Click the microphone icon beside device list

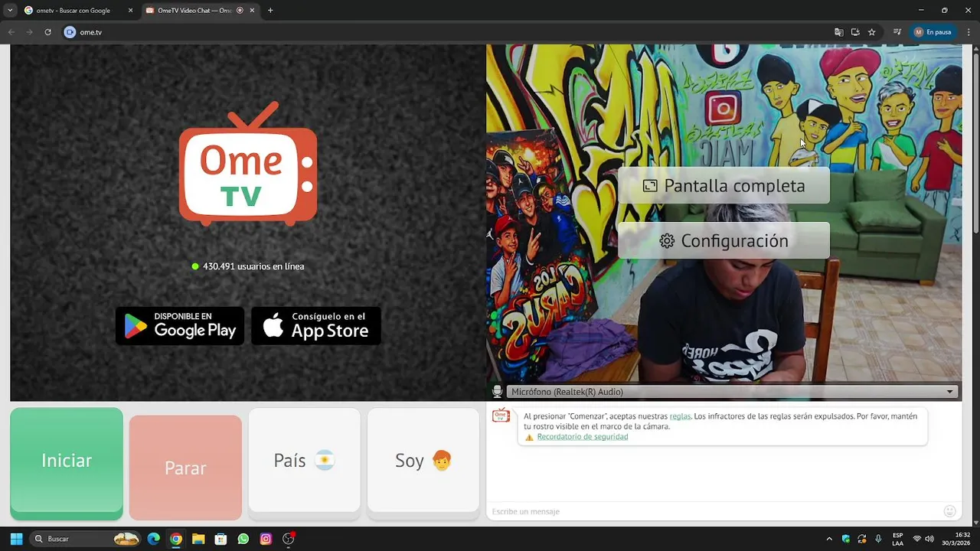point(497,392)
